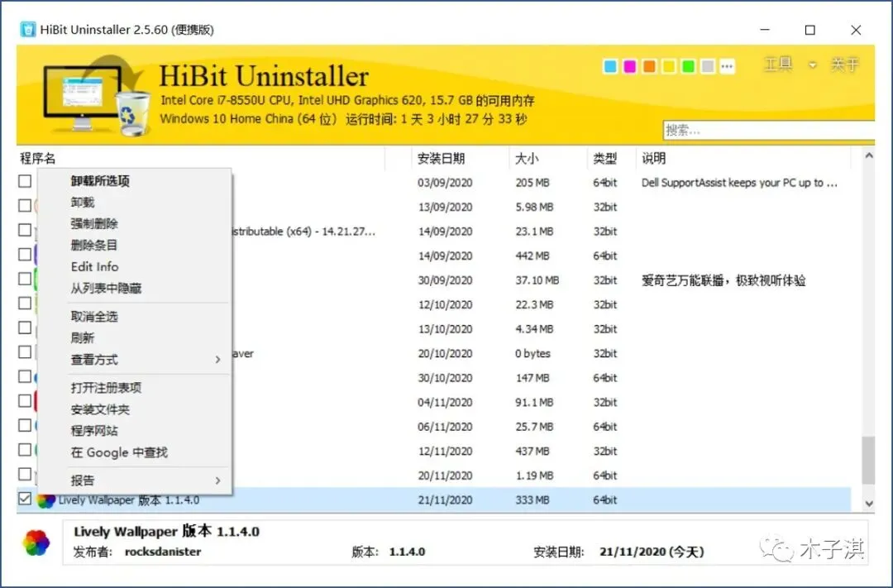The image size is (893, 588).
Task: Choose 刷新 in context menu
Action: point(83,338)
